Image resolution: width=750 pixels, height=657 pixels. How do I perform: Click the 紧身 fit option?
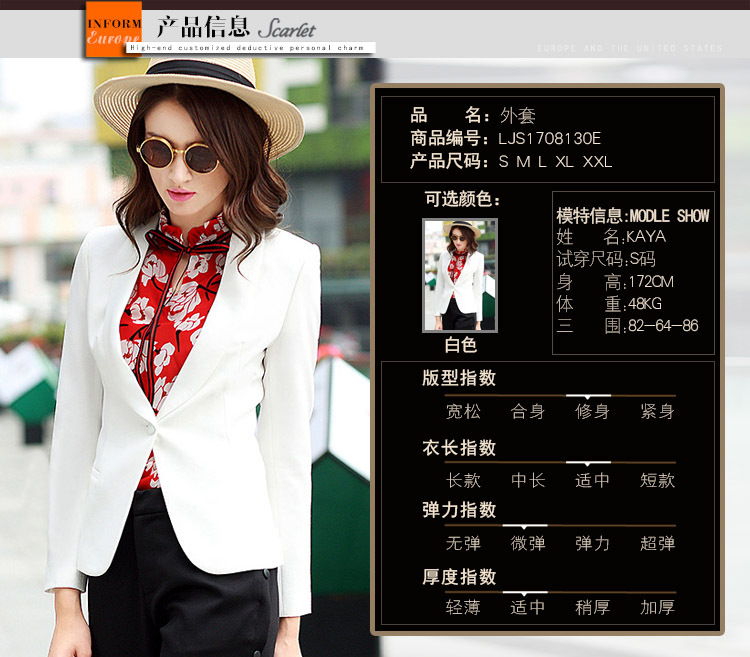pyautogui.click(x=657, y=411)
